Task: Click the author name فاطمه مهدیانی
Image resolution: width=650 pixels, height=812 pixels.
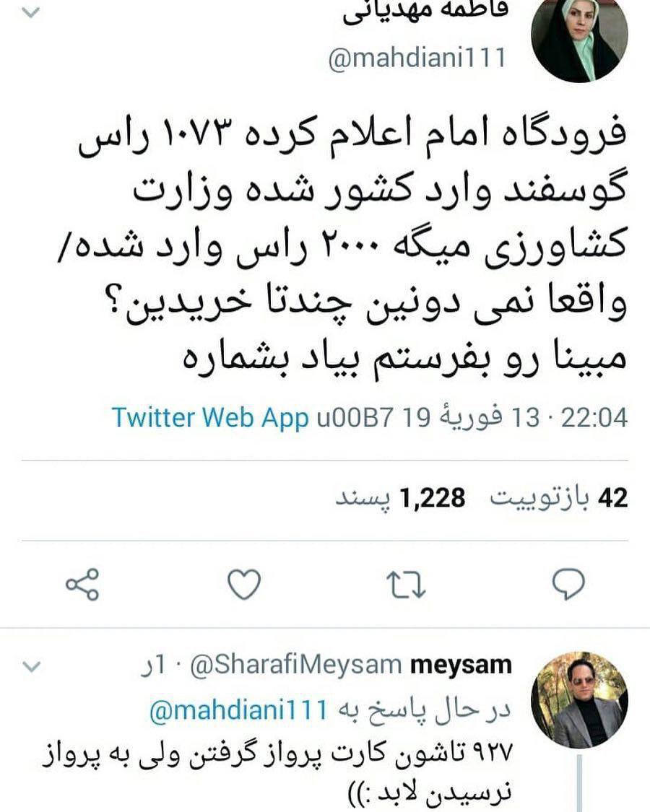Action: point(425,10)
